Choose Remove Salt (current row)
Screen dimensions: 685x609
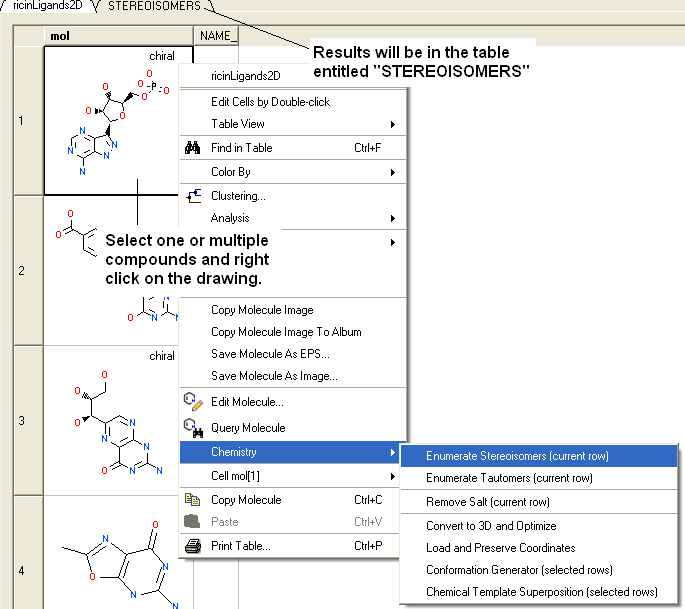(487, 502)
